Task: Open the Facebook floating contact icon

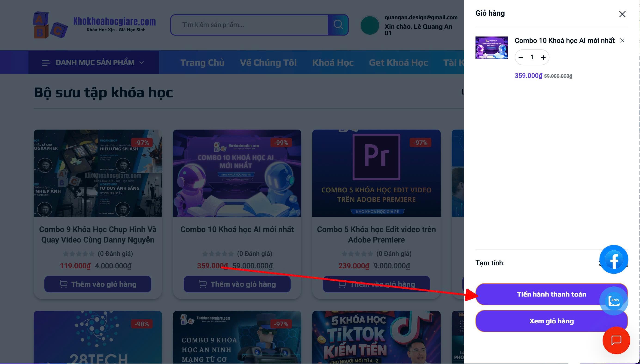Action: coord(614,259)
